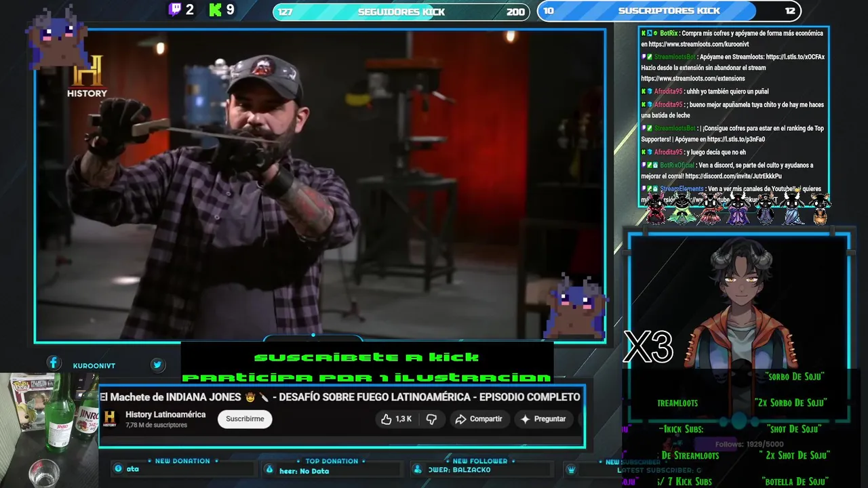Click the 'botella De Soju' reward
This screenshot has width=868, height=488.
795,482
